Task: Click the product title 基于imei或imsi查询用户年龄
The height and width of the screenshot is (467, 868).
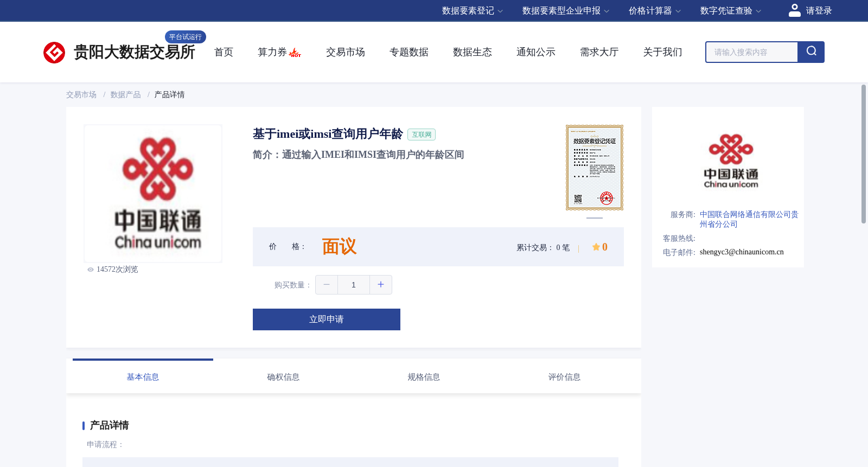Action: pyautogui.click(x=328, y=134)
